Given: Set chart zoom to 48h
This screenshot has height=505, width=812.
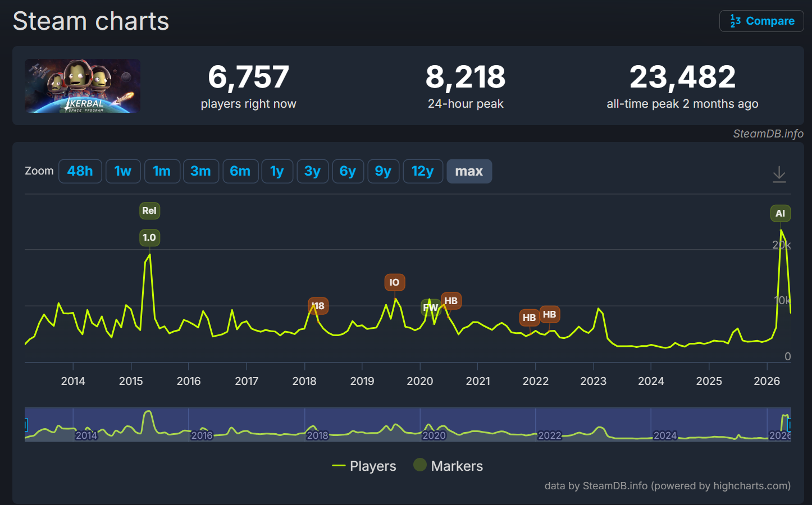Looking at the screenshot, I should (x=80, y=171).
